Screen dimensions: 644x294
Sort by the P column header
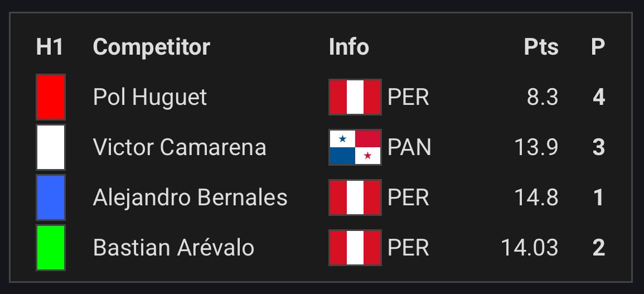point(598,47)
